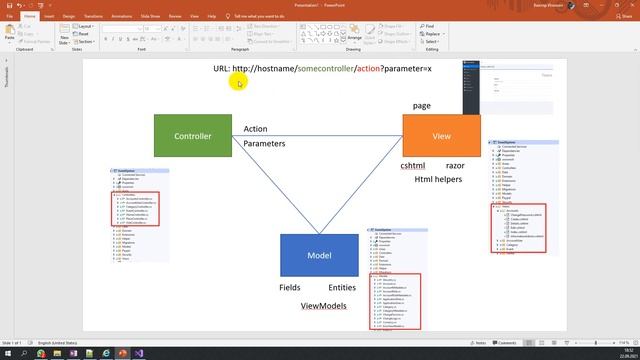Toggle bullet list formatting

coord(196,29)
